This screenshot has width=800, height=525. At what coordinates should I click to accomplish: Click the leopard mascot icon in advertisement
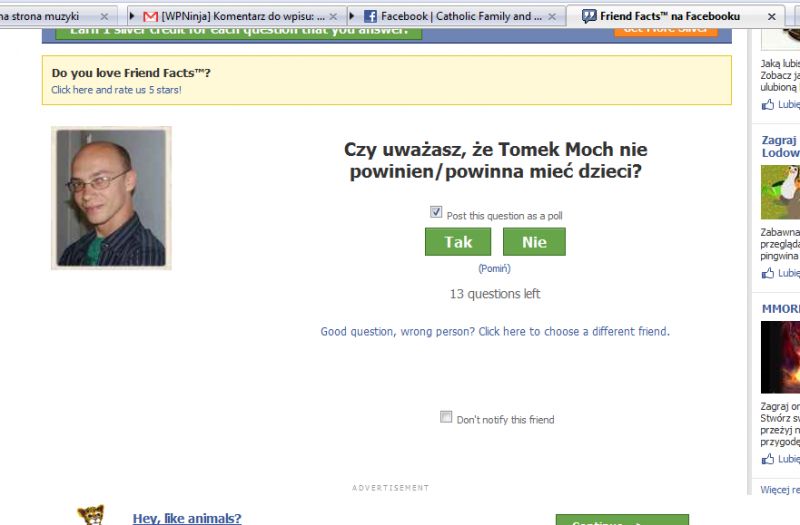pos(91,515)
